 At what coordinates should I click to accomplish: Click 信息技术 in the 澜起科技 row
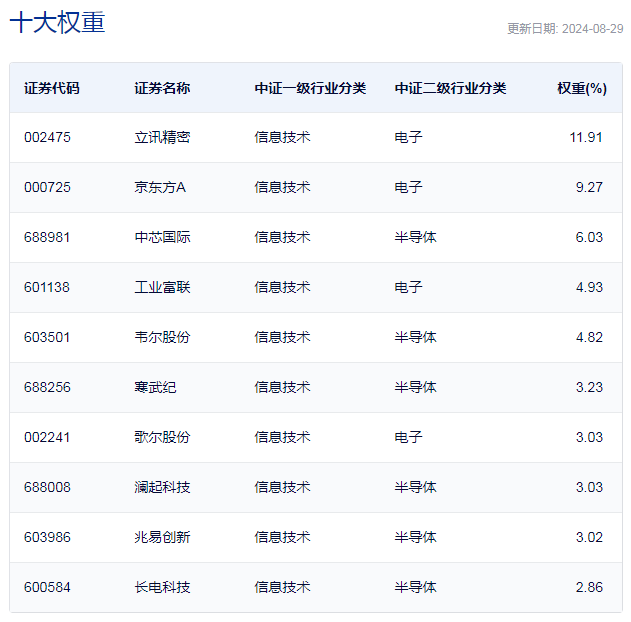(283, 487)
